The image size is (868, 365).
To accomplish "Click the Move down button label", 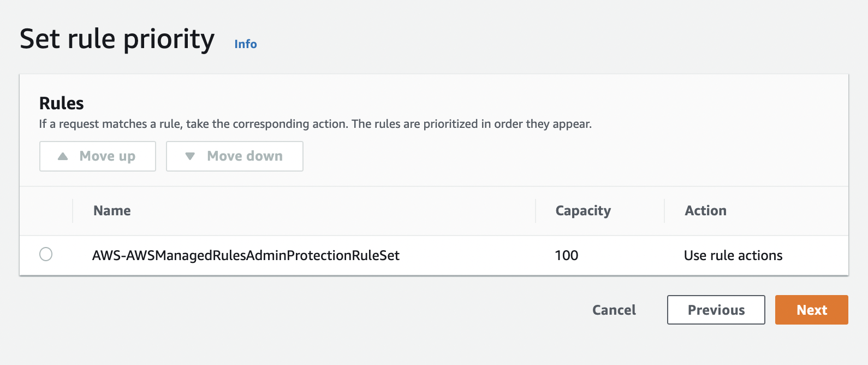I will (245, 156).
